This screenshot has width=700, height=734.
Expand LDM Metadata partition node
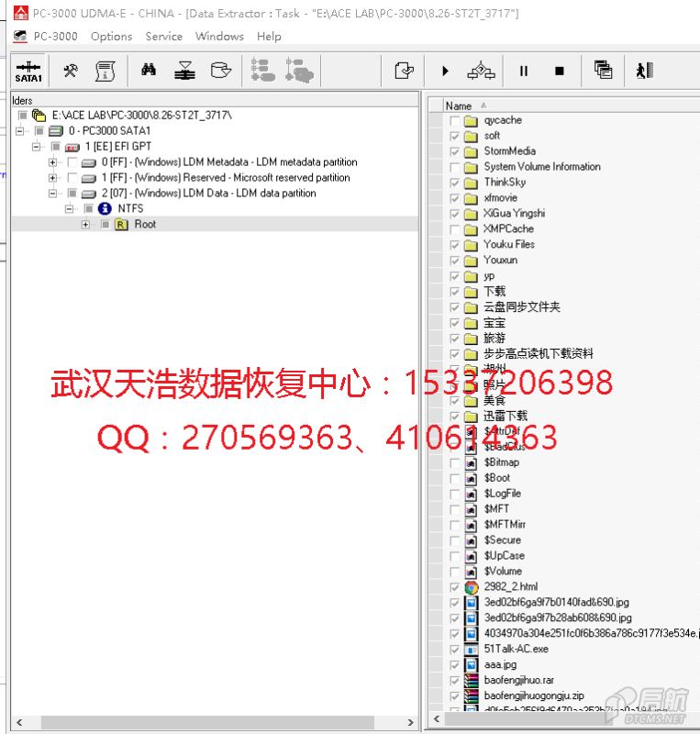point(53,162)
